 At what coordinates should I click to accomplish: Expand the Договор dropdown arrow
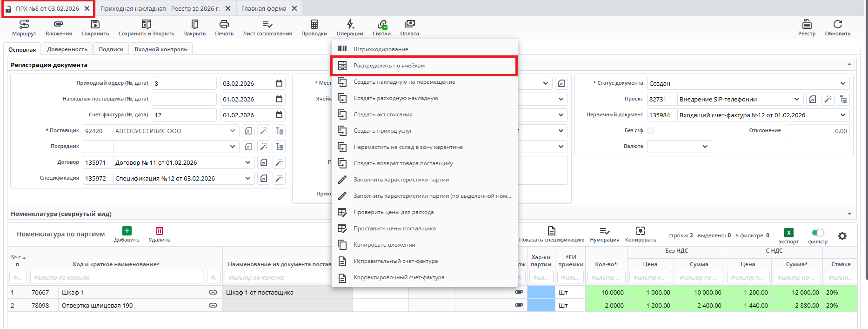248,162
